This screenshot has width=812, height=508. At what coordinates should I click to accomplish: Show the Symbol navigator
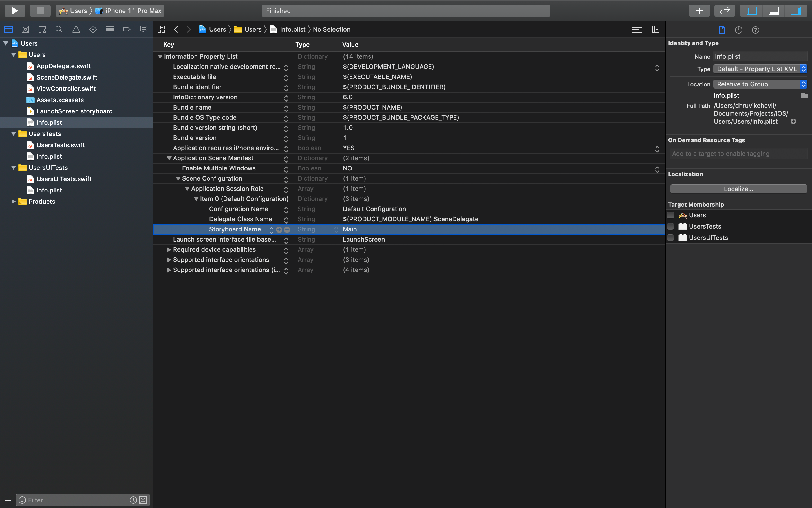(42, 29)
